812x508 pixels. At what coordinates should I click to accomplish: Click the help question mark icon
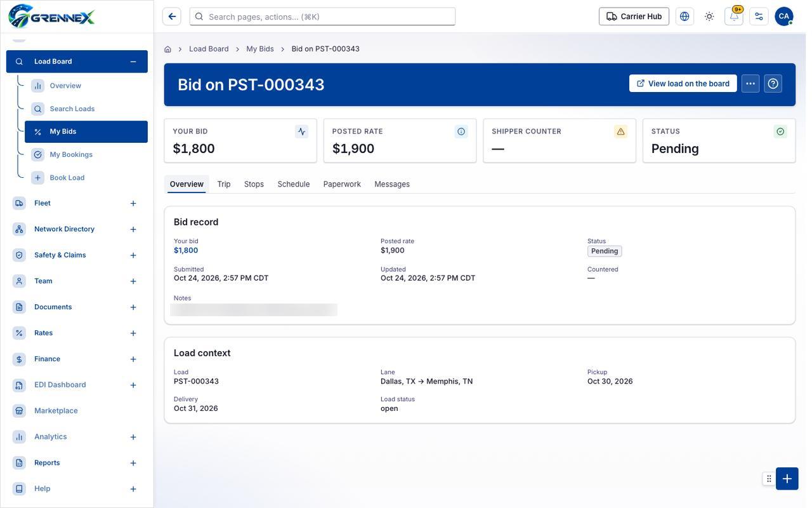pyautogui.click(x=773, y=84)
